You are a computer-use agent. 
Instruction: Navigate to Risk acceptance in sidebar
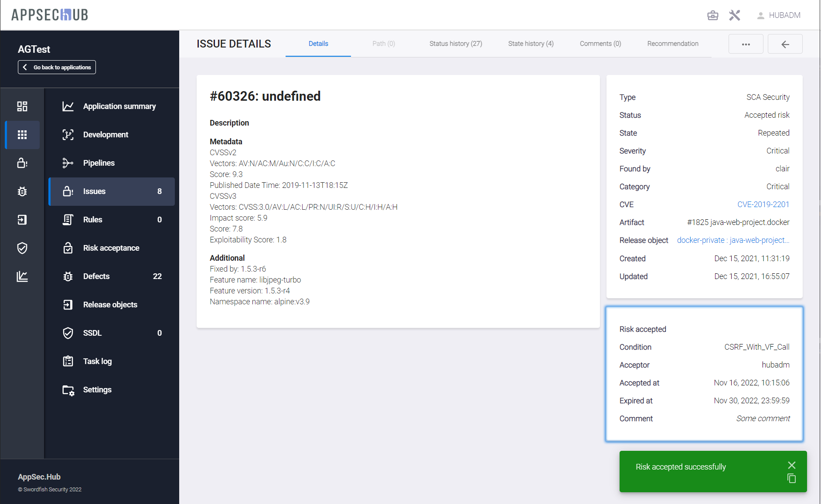click(x=111, y=248)
